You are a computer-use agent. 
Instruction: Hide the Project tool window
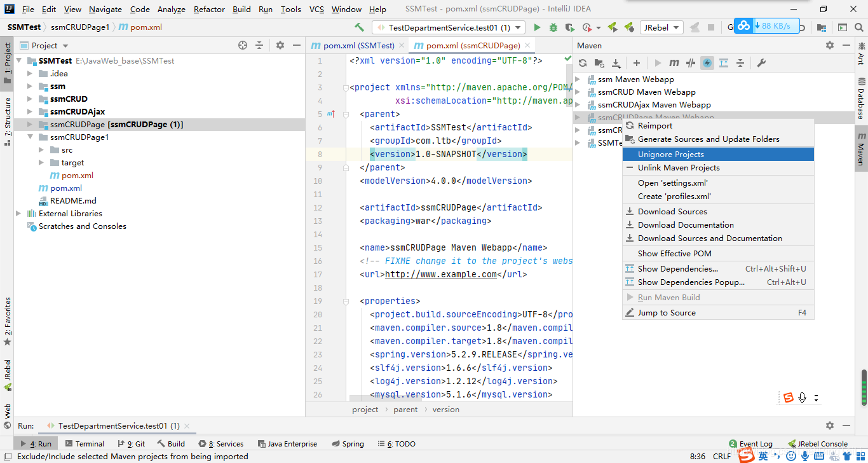coord(296,45)
